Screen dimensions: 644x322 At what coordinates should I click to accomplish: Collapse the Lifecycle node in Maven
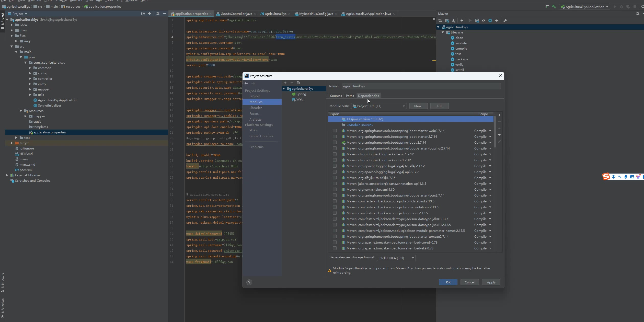click(x=443, y=32)
